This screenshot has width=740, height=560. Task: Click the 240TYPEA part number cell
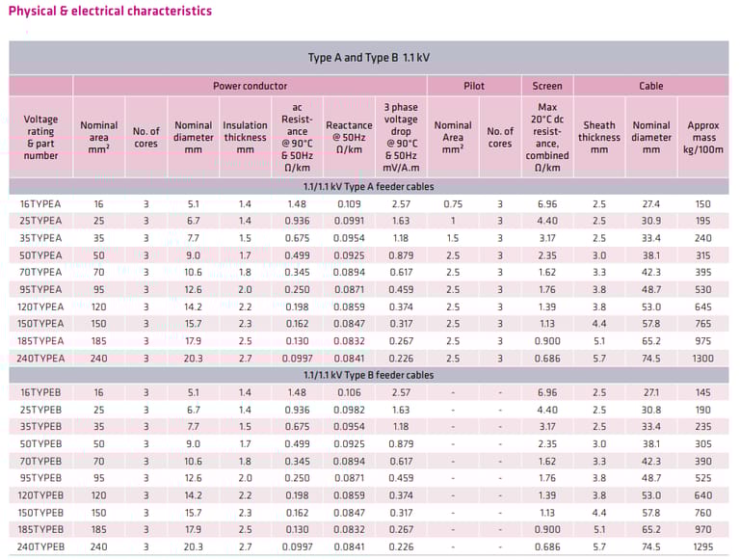(40, 358)
